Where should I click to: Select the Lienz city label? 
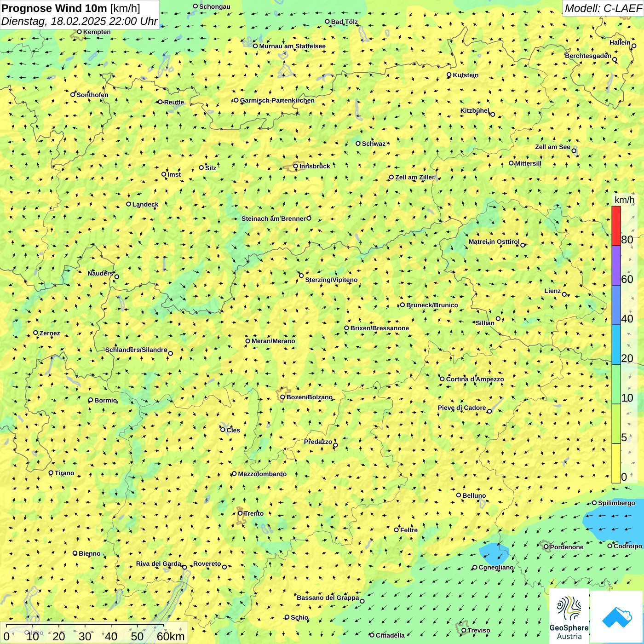point(552,291)
